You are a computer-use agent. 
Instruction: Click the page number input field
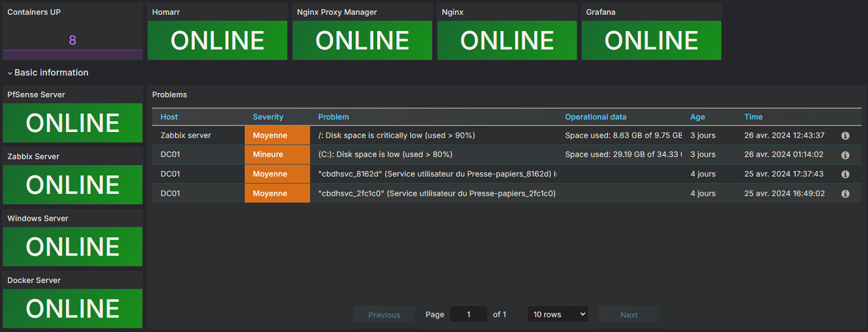tap(468, 314)
